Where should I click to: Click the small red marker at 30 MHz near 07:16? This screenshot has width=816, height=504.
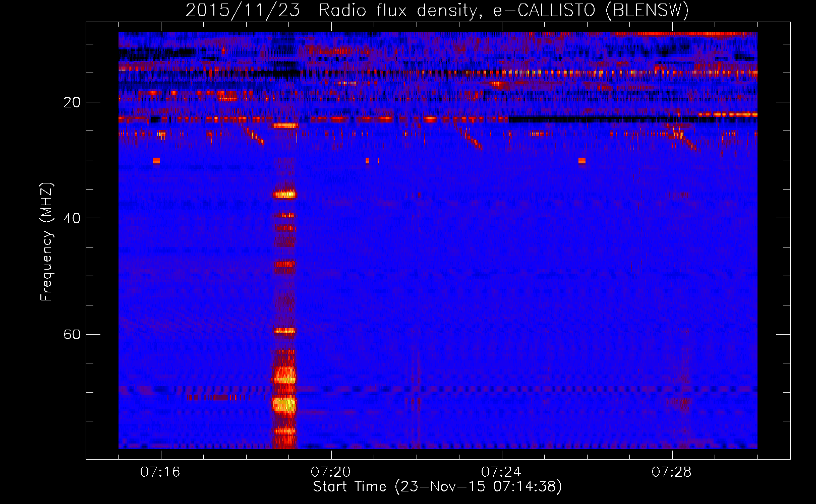(156, 161)
